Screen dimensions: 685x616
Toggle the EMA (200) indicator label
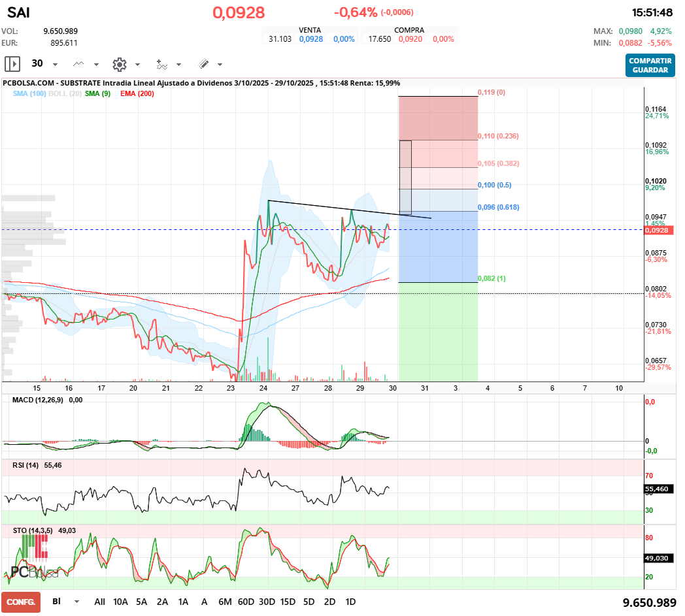pos(137,93)
